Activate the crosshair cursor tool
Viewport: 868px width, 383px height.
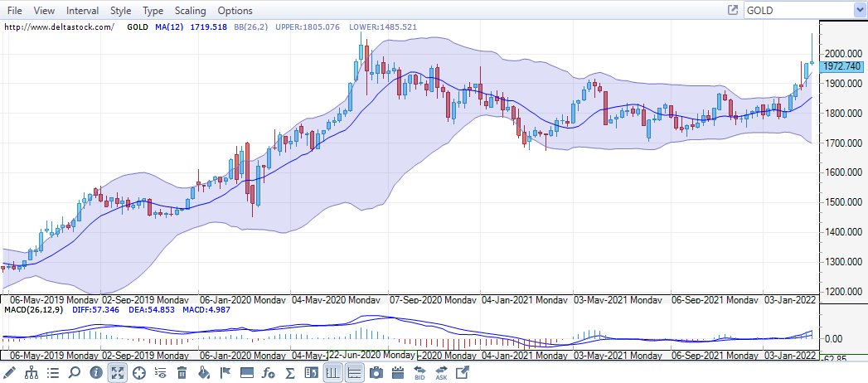click(139, 372)
